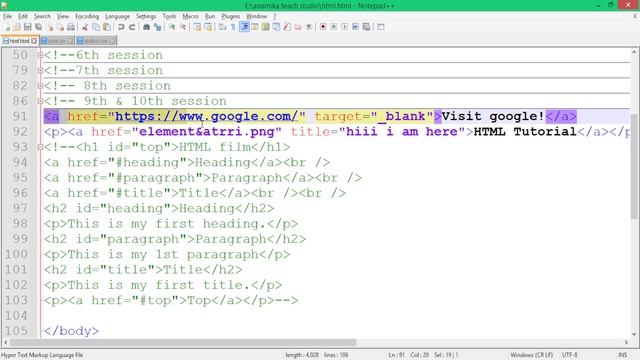This screenshot has width=640, height=360.
Task: Open the Run menu
Action: click(210, 16)
